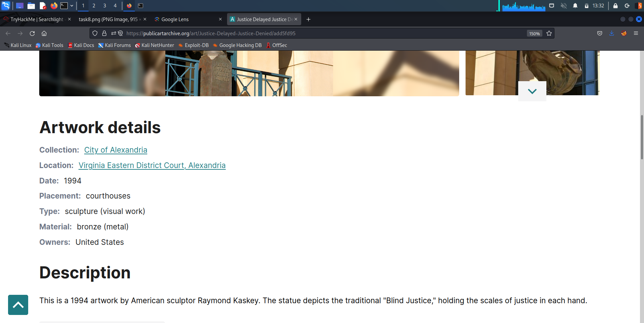Expand the image gallery down chevron
Screen dimensions: 644x323
(532, 91)
